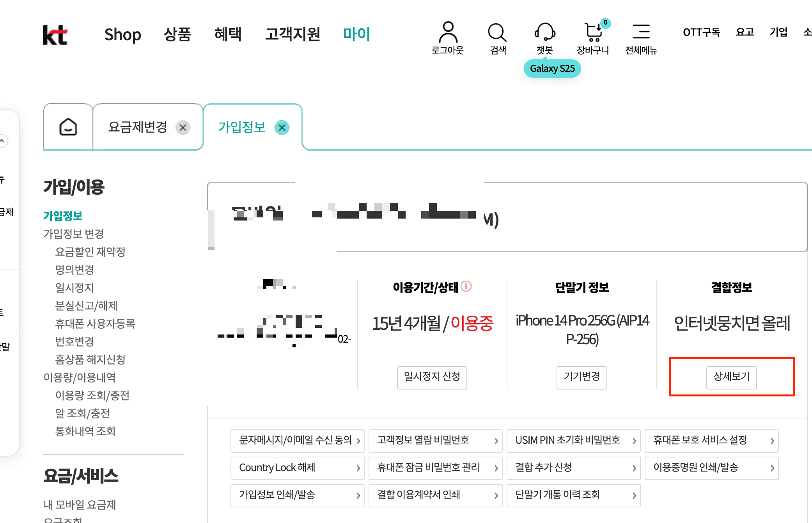Screen dimensions: 812x523
Task: Click the 기기변경 button
Action: (582, 377)
